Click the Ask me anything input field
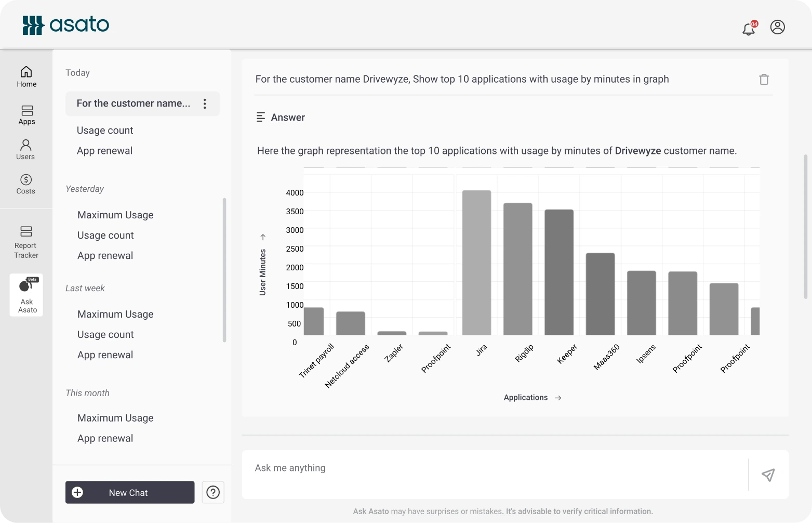812x523 pixels. [494, 468]
